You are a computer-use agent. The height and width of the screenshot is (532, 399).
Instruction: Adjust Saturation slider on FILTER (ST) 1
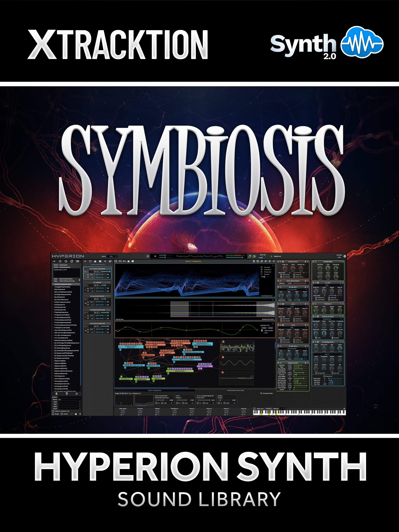(x=301, y=300)
